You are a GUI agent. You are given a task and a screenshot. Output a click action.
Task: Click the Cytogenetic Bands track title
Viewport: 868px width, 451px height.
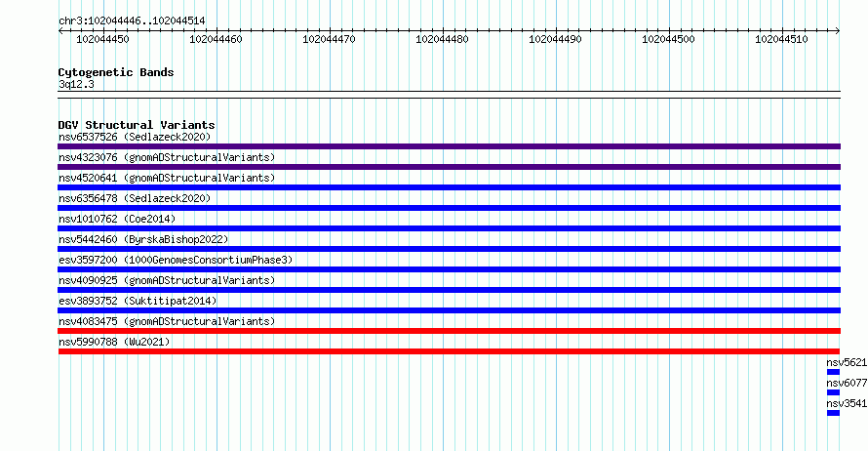pos(116,72)
